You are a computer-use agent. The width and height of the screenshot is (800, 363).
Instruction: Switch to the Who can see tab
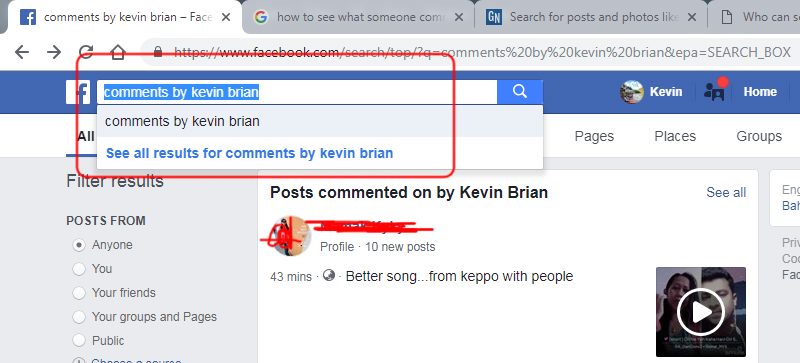click(x=754, y=17)
